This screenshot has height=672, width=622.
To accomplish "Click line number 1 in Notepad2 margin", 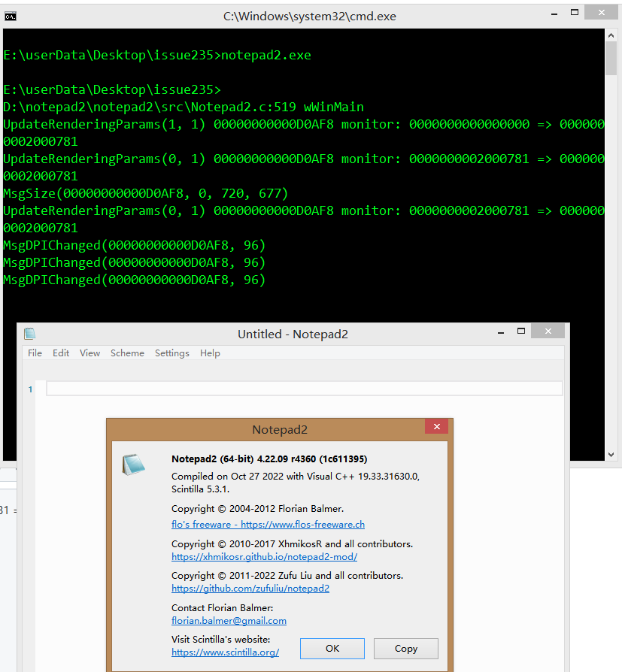I will [x=30, y=389].
